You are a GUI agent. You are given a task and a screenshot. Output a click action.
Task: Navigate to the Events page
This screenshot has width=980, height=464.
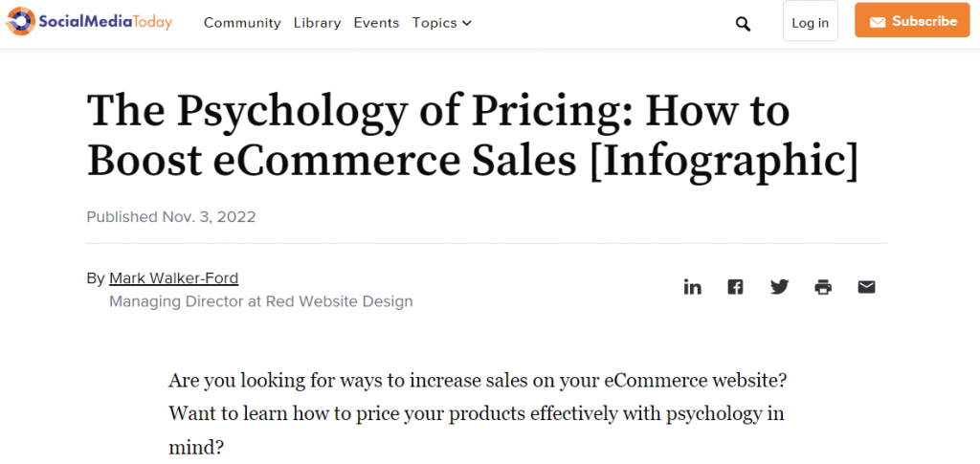pyautogui.click(x=376, y=23)
